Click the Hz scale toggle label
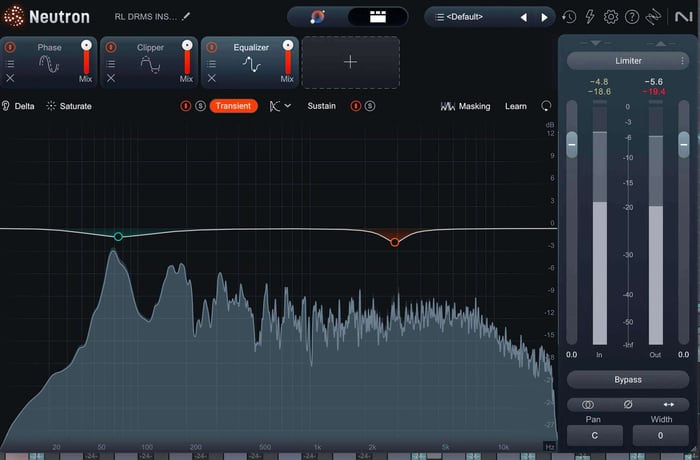This screenshot has height=460, width=700. tap(550, 447)
